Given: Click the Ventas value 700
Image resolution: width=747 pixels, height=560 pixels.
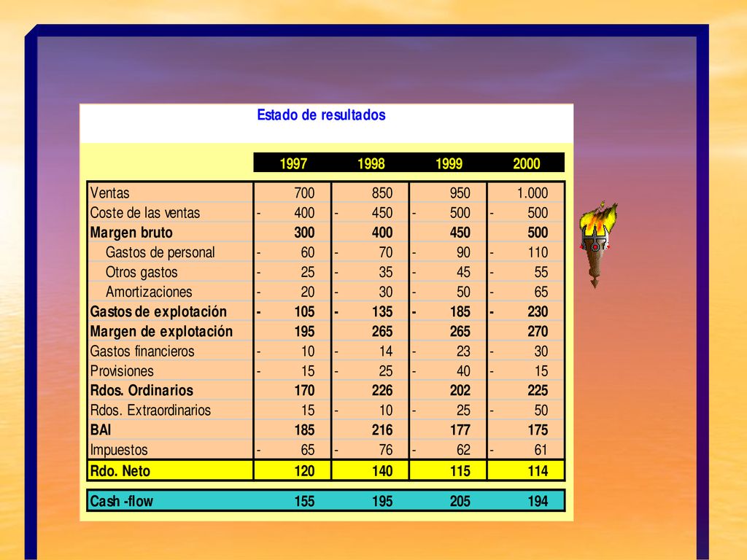Looking at the screenshot, I should 304,192.
